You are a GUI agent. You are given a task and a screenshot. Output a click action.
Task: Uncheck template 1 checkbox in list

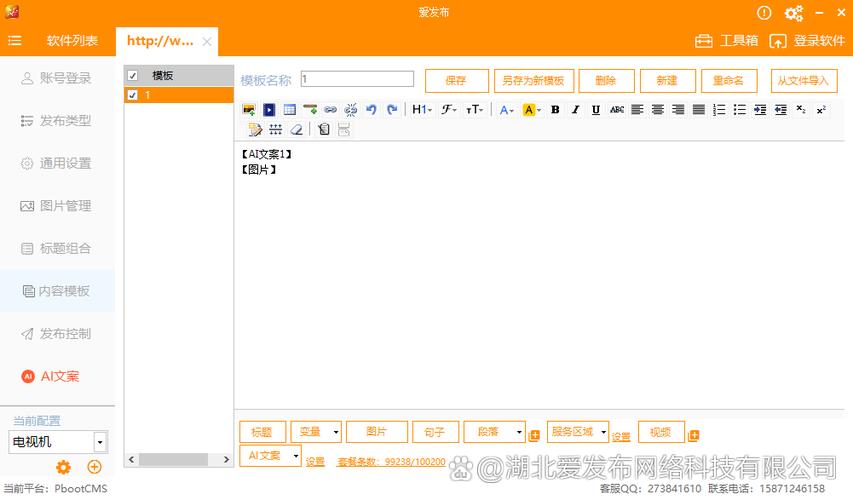click(x=133, y=95)
